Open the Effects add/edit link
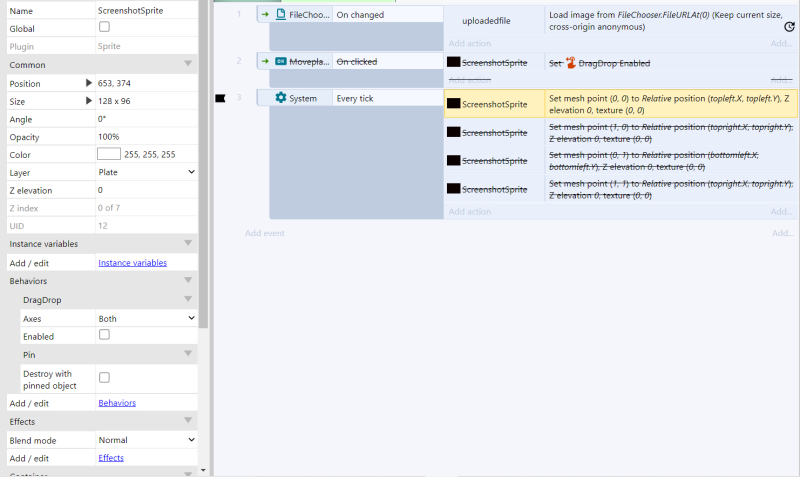The image size is (800, 477). (x=111, y=458)
